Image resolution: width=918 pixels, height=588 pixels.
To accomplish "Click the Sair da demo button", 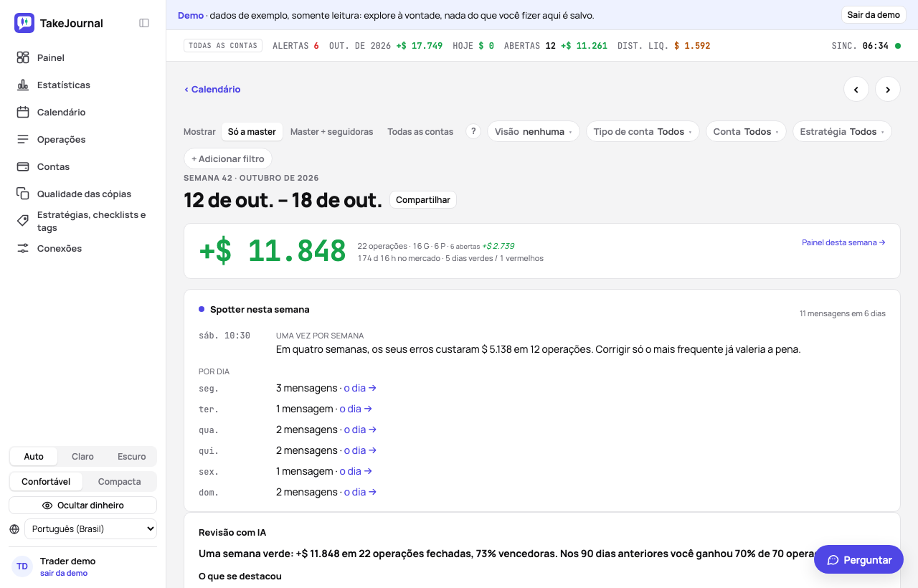I will pyautogui.click(x=874, y=15).
